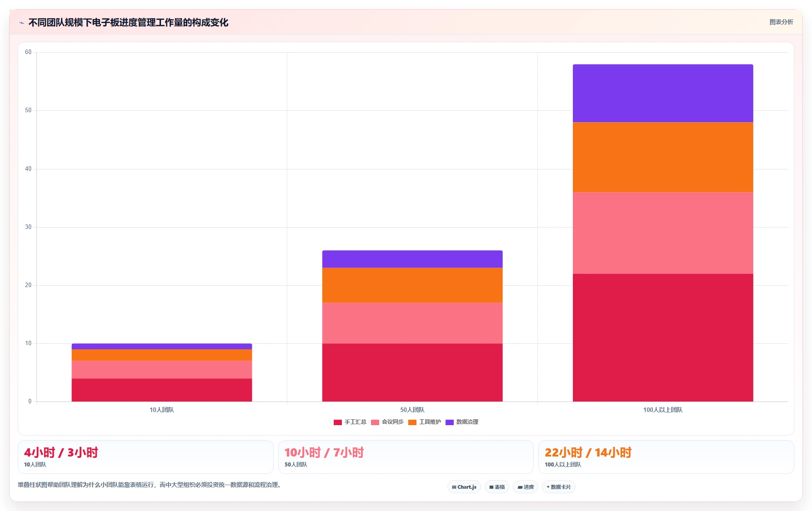Screen dimensions: 812x511
Task: Click the orange 工具维护 segment of 10人团队 bar
Action: [162, 355]
